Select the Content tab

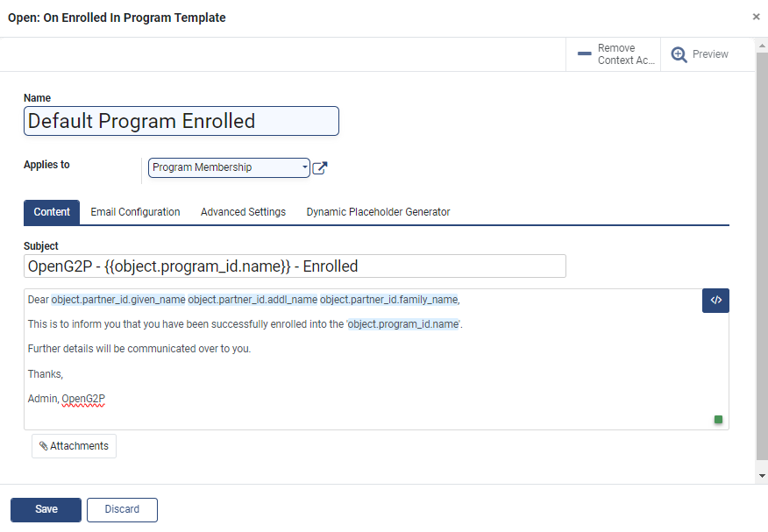coord(52,212)
